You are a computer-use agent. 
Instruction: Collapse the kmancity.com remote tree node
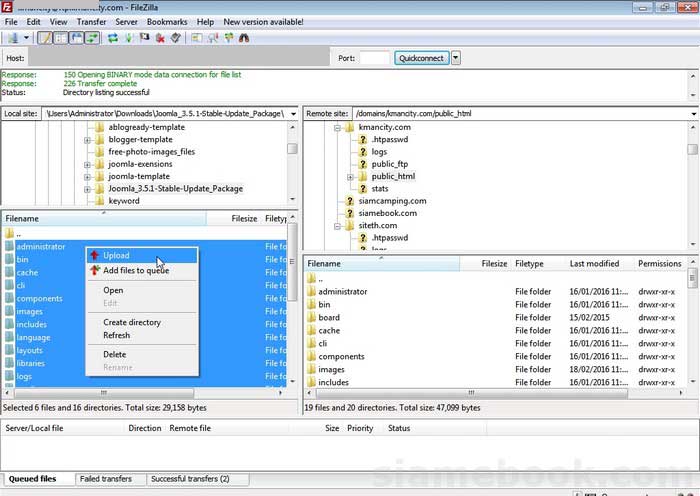pos(338,128)
